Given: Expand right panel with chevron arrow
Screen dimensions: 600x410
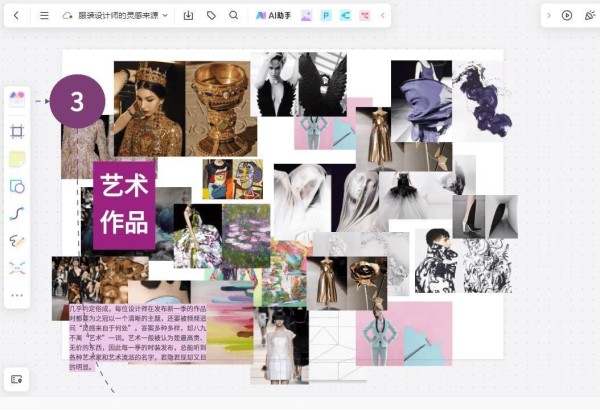Looking at the screenshot, I should point(548,16).
